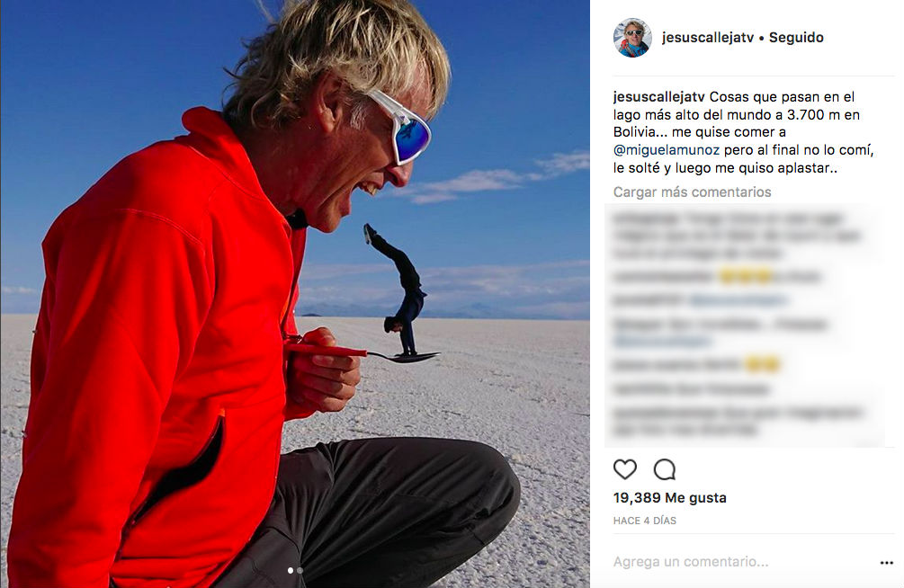Open the jesuscallejatv username in header

(x=708, y=38)
